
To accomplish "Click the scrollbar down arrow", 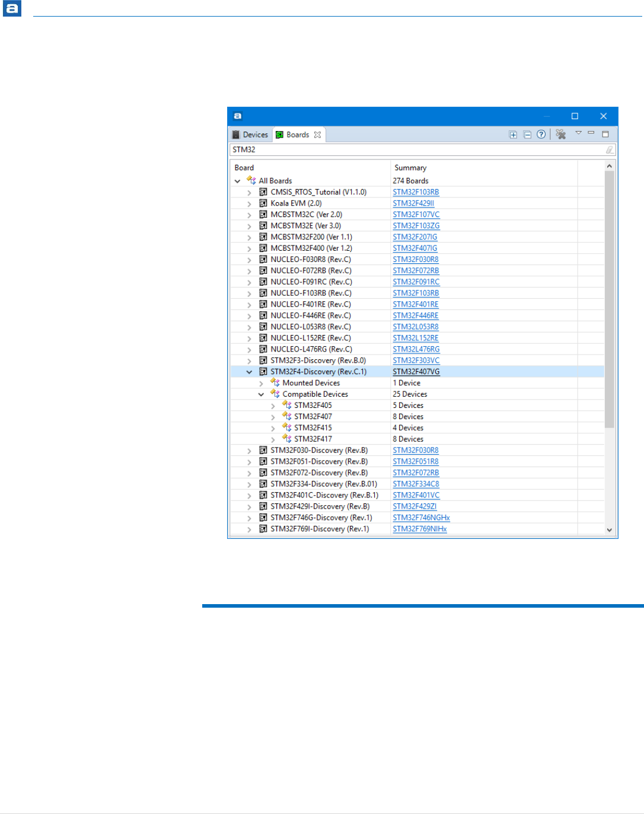I will click(x=609, y=530).
